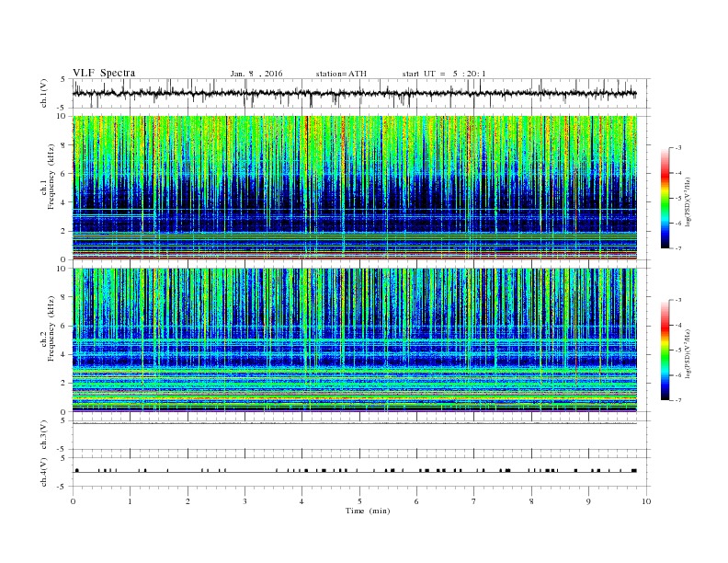This screenshot has width=728, height=563.
Task: Click the "ch.1 Frequency (kHz)" axis label
Action: point(48,177)
